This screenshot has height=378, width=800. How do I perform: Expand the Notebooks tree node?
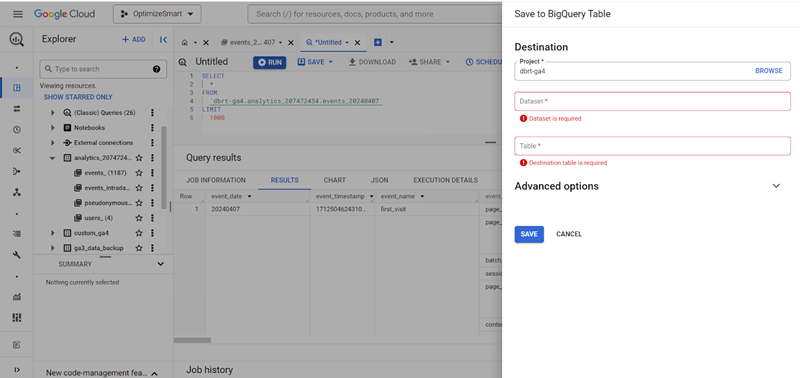[53, 128]
